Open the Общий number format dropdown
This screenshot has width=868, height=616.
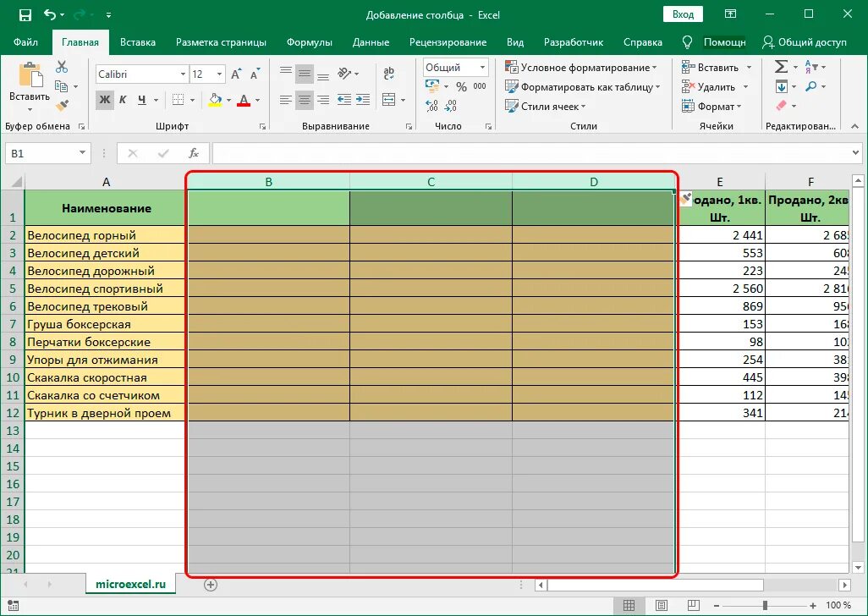[x=482, y=68]
